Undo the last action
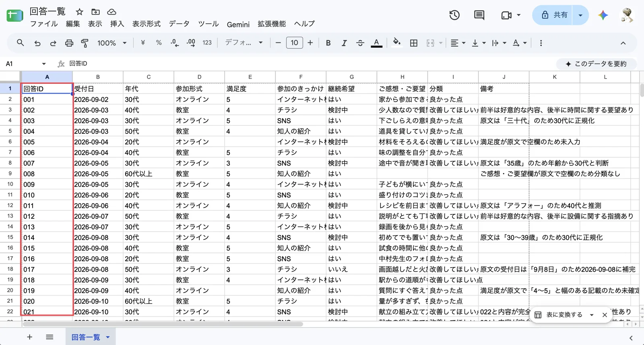The width and height of the screenshot is (644, 345). 37,43
